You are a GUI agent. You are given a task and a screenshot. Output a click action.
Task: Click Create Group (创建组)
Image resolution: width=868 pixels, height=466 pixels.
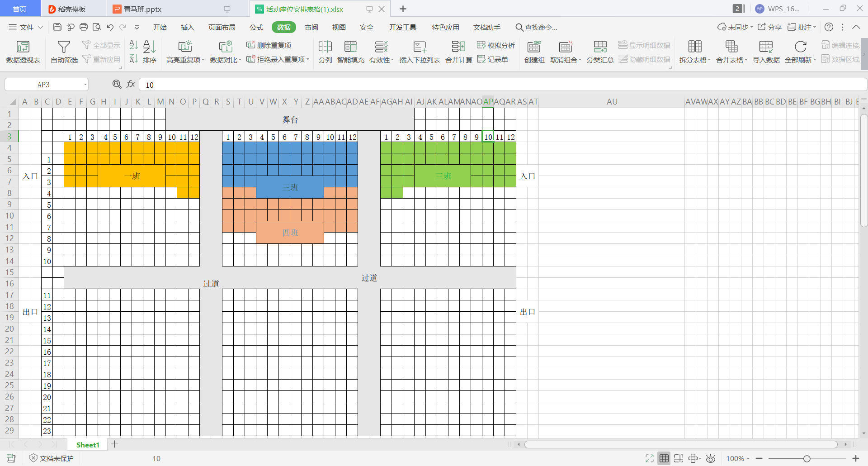click(534, 52)
